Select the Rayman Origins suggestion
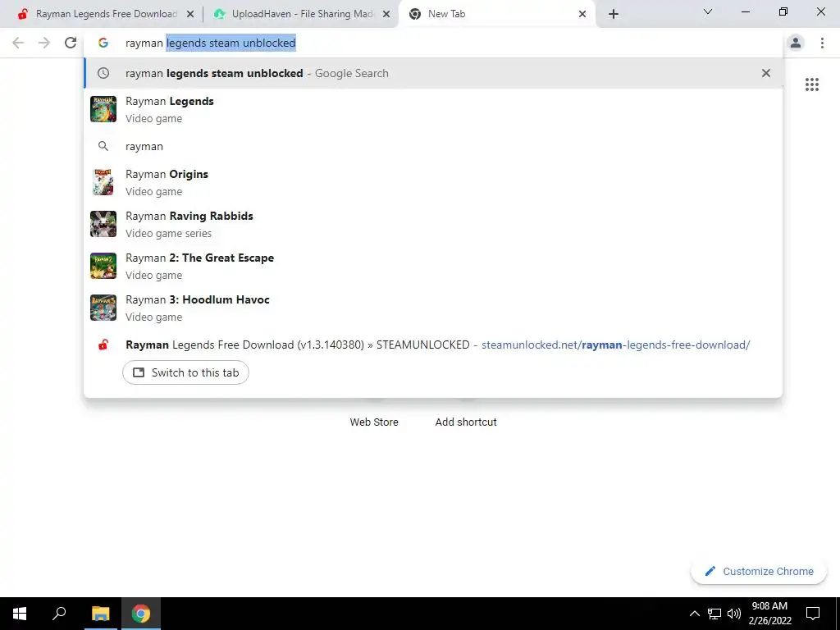This screenshot has width=840, height=630. point(433,182)
